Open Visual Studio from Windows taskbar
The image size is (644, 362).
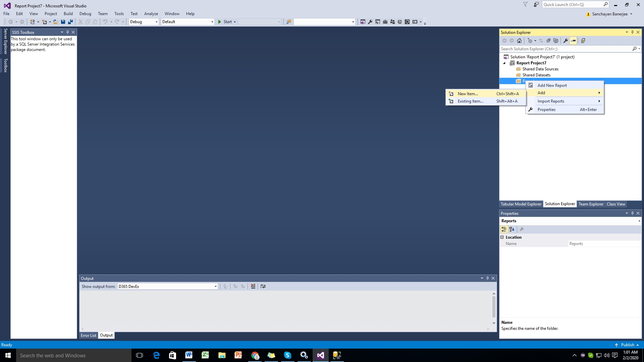point(320,355)
